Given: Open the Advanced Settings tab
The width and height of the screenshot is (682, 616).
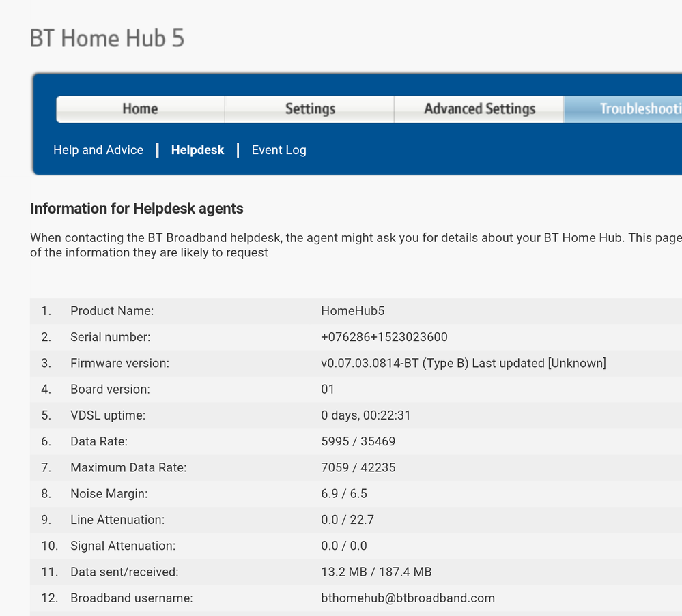Looking at the screenshot, I should point(479,108).
